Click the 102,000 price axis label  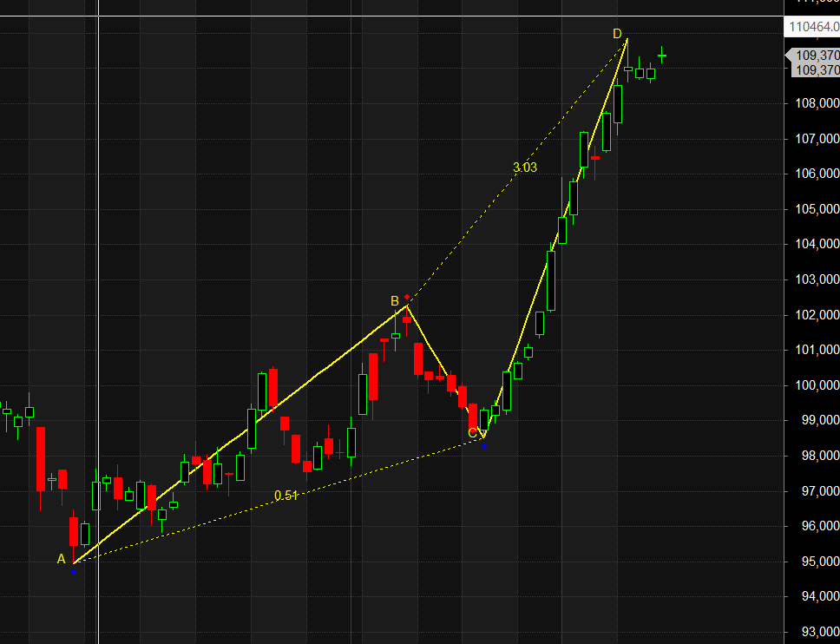click(x=817, y=315)
